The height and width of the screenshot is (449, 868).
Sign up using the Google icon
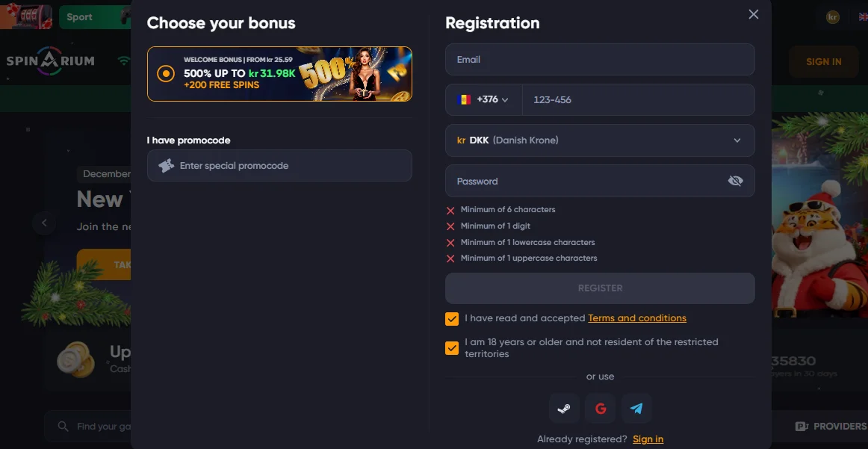coord(600,408)
